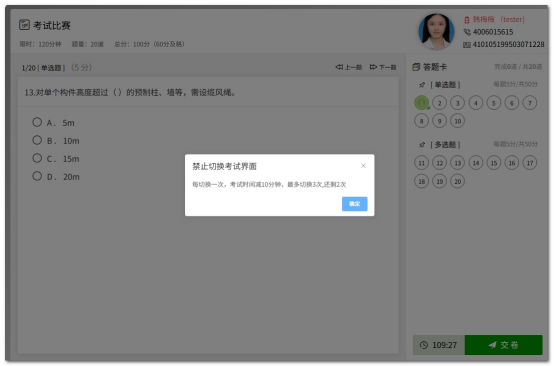Click the clock icon beside 109:27 timer
Image resolution: width=554 pixels, height=366 pixels.
coord(424,345)
